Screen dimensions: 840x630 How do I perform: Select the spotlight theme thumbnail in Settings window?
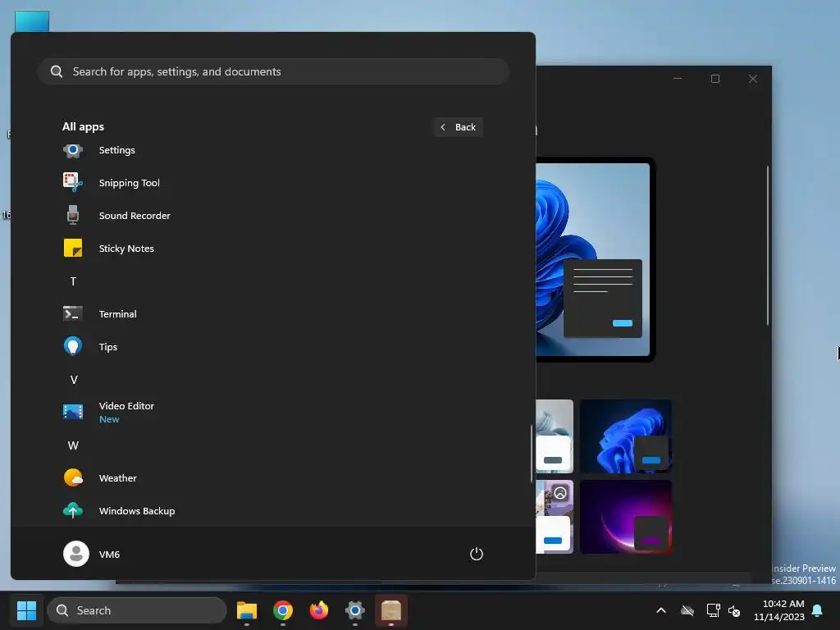[x=555, y=517]
